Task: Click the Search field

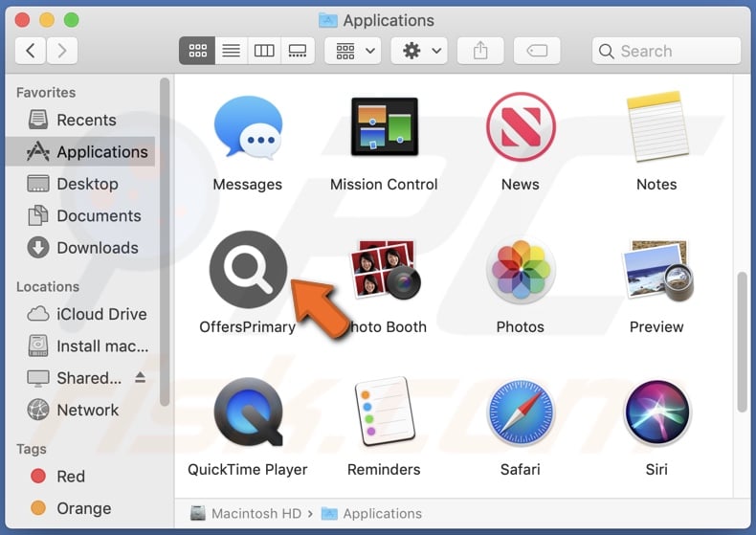Action: coord(666,51)
